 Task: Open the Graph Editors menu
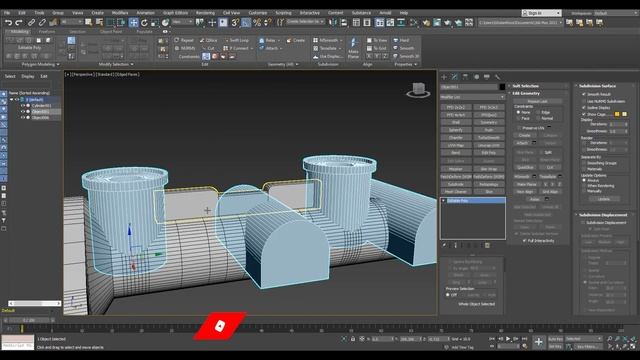[x=176, y=13]
